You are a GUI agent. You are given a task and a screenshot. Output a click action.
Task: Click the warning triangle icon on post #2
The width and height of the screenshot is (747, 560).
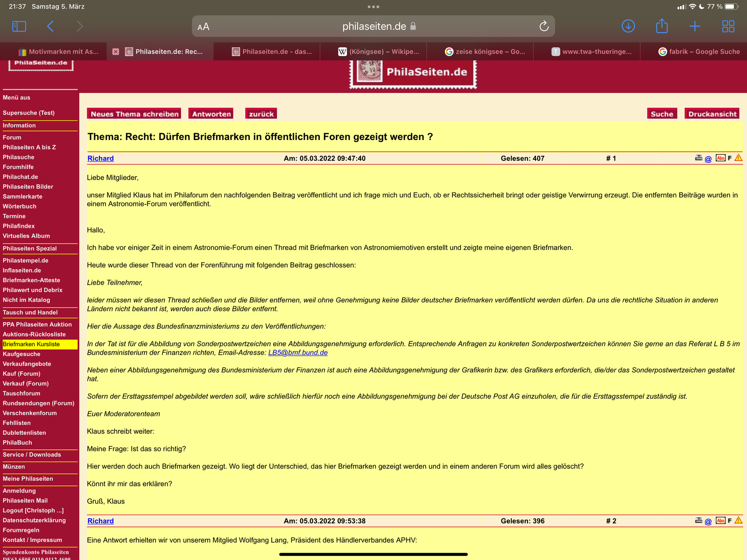point(738,520)
